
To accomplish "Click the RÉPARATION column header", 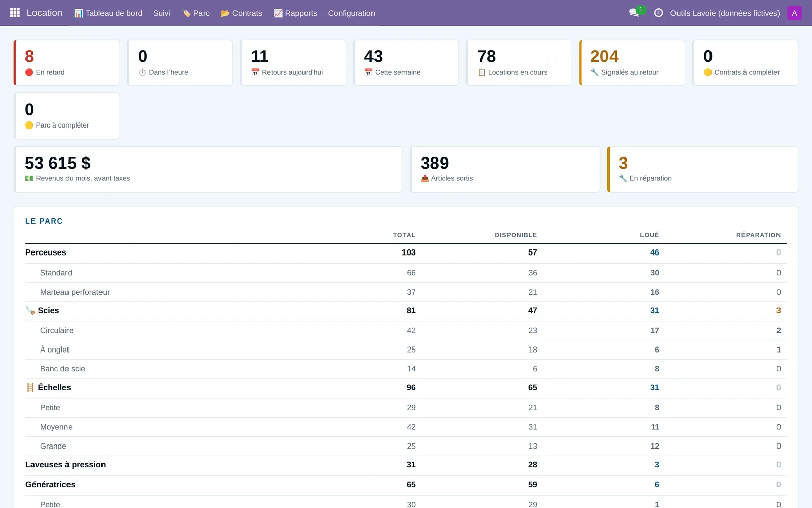I will [x=758, y=235].
